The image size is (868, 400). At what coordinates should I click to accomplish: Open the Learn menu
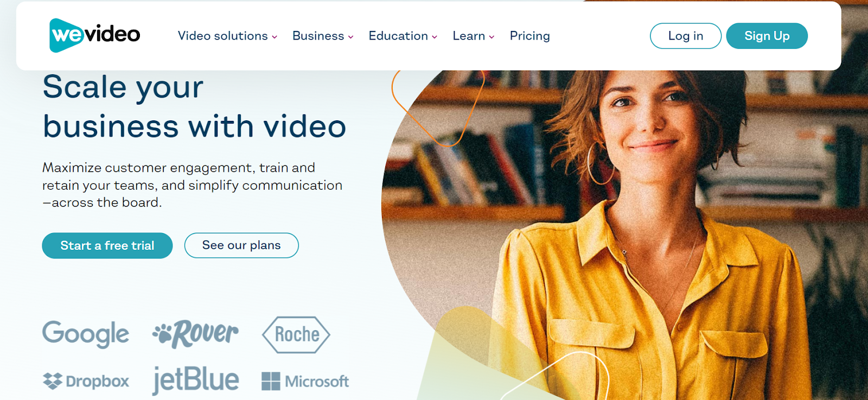click(x=474, y=36)
